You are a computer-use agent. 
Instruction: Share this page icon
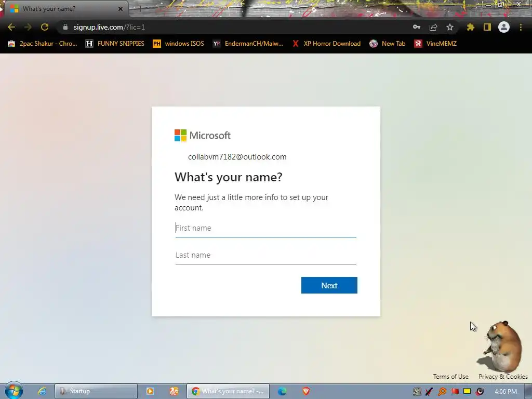coord(433,27)
